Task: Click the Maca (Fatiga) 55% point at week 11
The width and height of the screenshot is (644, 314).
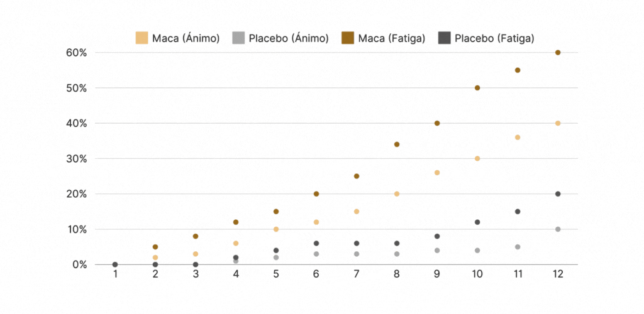Action: point(518,70)
